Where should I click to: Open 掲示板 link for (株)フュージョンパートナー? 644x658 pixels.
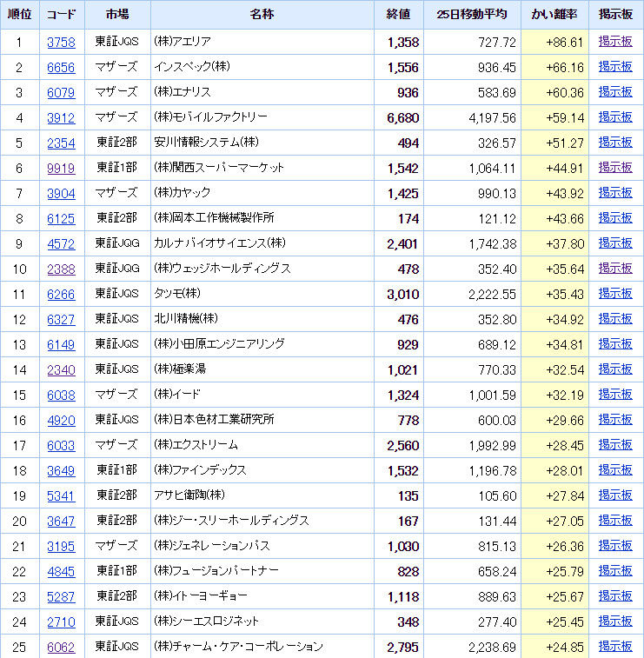[615, 571]
